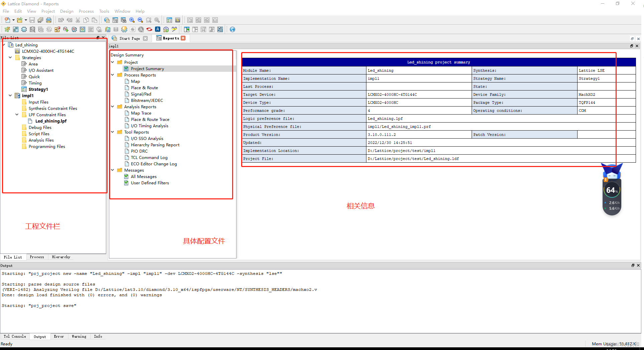The height and width of the screenshot is (350, 644).
Task: Float the Output panel
Action: pyautogui.click(x=633, y=265)
